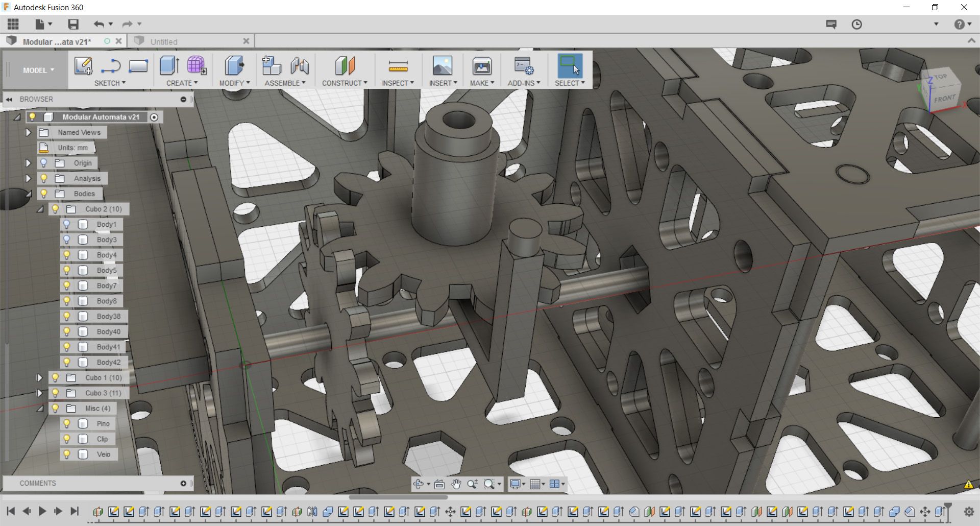Show Body1 using its lightbulb

(66, 224)
